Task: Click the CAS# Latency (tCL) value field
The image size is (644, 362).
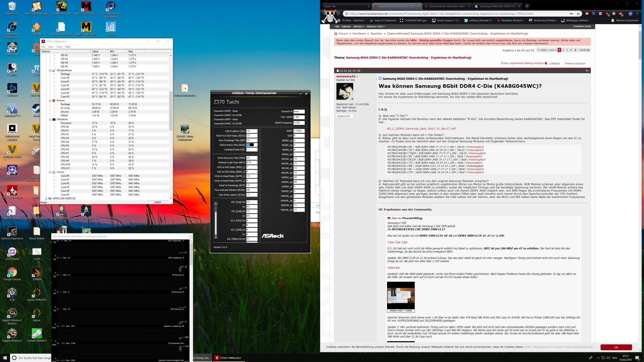Action: [x=252, y=131]
